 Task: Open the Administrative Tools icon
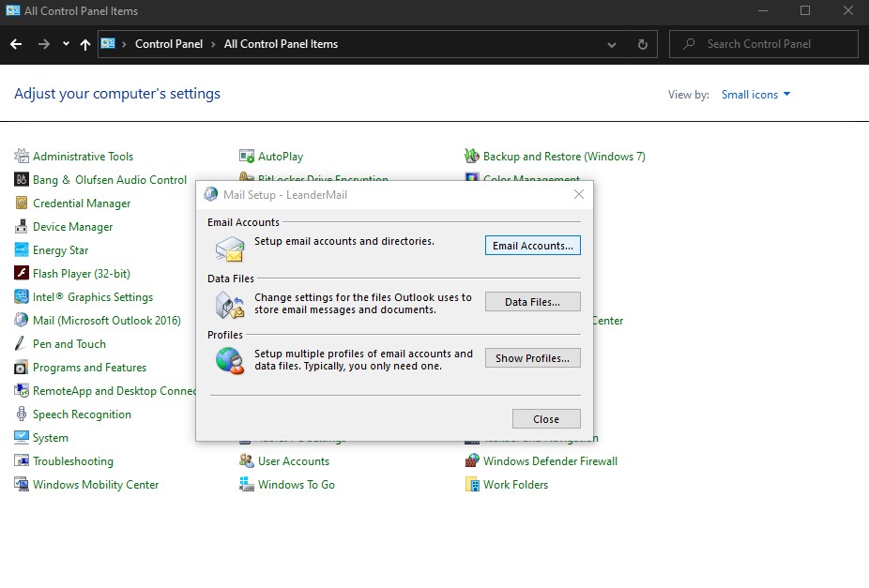(x=21, y=156)
